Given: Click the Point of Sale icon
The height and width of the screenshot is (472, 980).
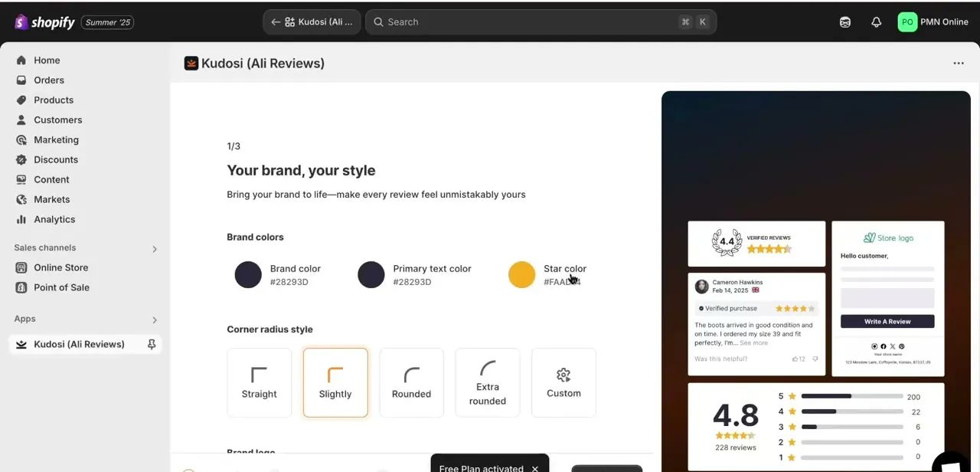Looking at the screenshot, I should click(x=21, y=287).
